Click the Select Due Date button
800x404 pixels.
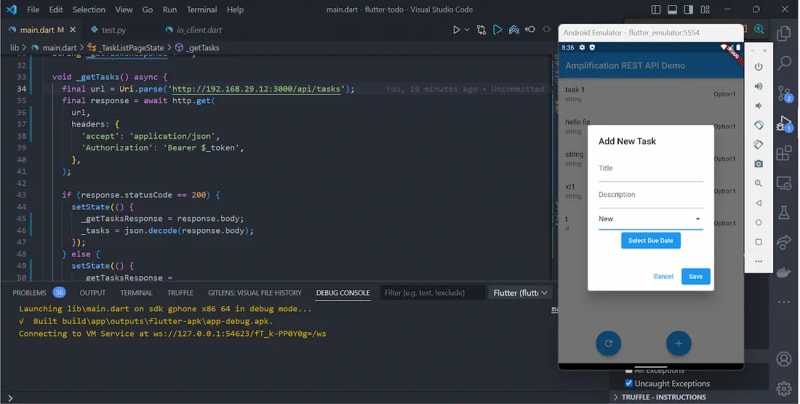pos(651,241)
